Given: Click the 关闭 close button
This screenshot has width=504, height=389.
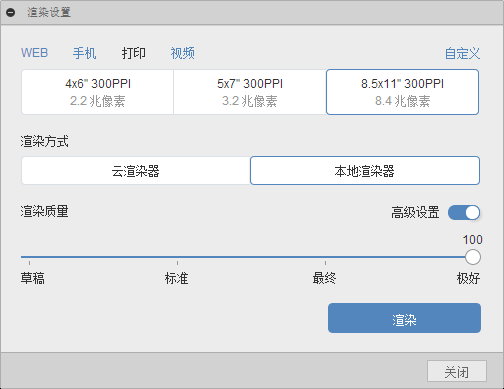Looking at the screenshot, I should tap(457, 371).
